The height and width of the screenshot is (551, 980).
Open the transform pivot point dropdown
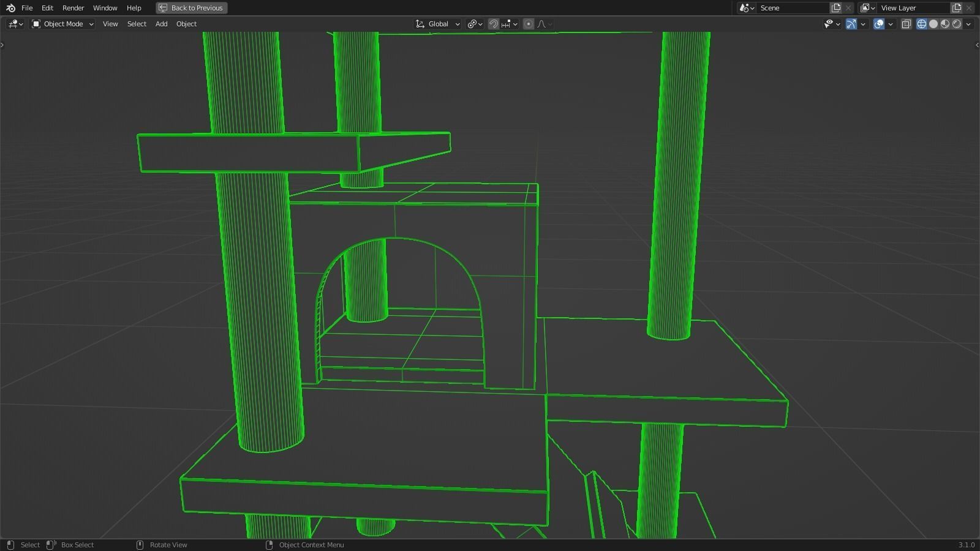475,24
